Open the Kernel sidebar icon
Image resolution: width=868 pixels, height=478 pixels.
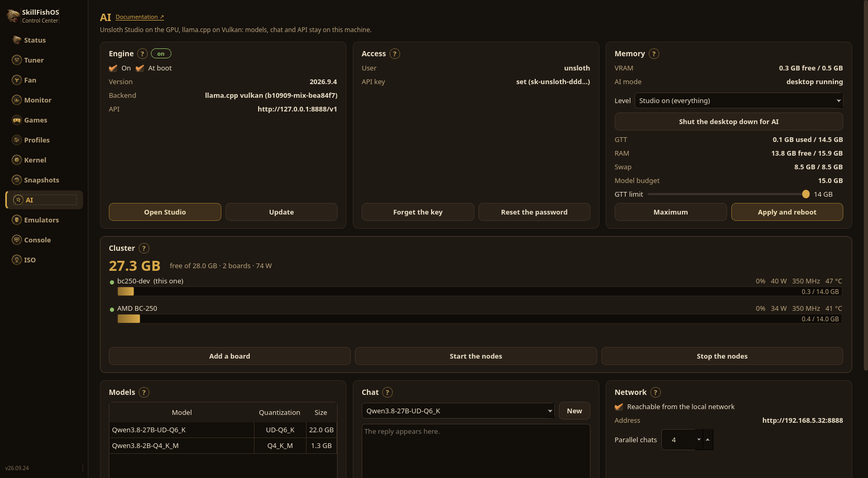pos(17,160)
